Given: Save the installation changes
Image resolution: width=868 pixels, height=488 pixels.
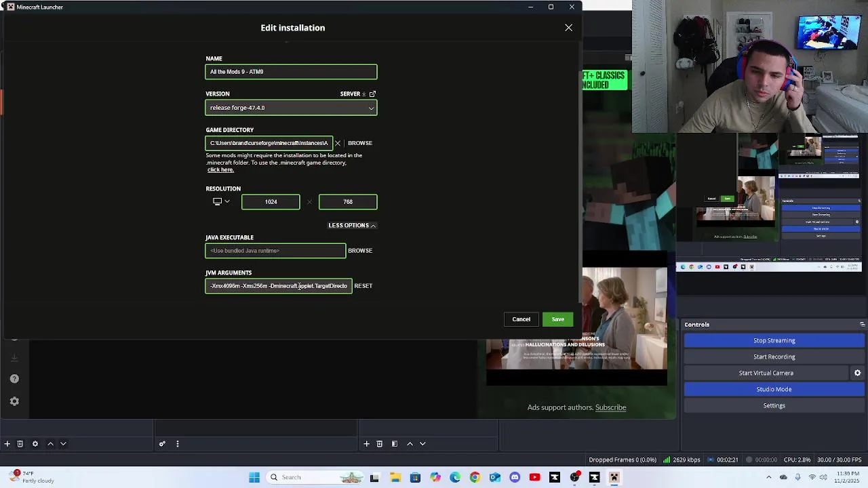Looking at the screenshot, I should 558,319.
